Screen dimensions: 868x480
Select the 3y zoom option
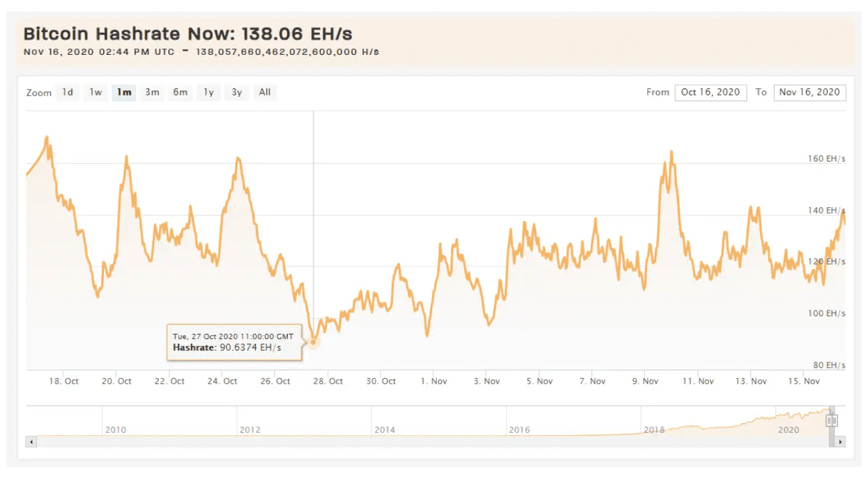(237, 93)
